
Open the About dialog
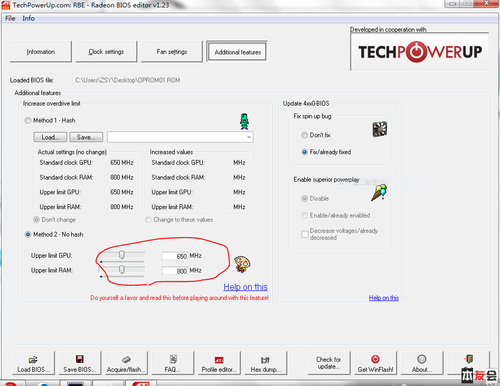tap(422, 363)
